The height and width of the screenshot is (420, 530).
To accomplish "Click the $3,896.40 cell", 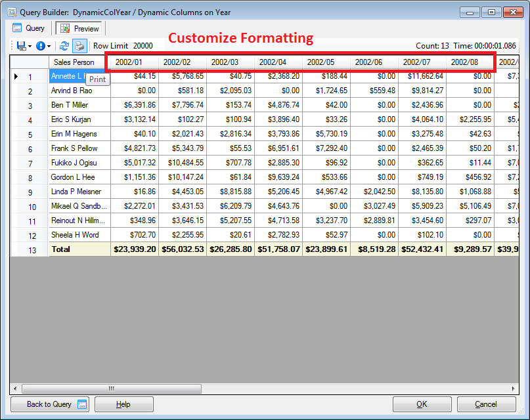I will 278,119.
